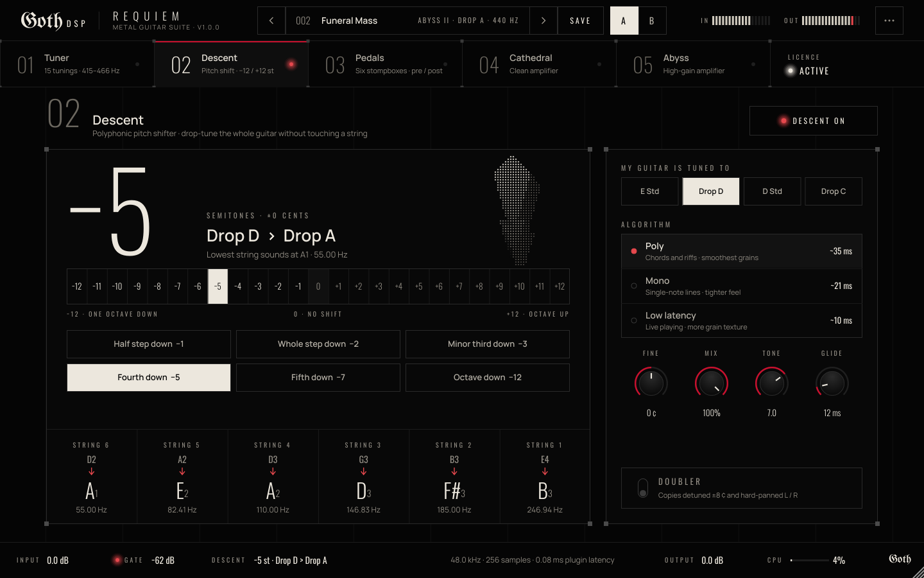
Task: Click the String 3 card showing 146.83 Hz
Action: click(x=364, y=477)
